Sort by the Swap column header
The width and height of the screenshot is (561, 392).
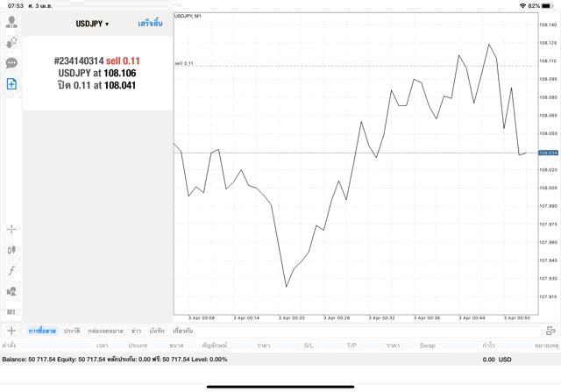point(427,346)
